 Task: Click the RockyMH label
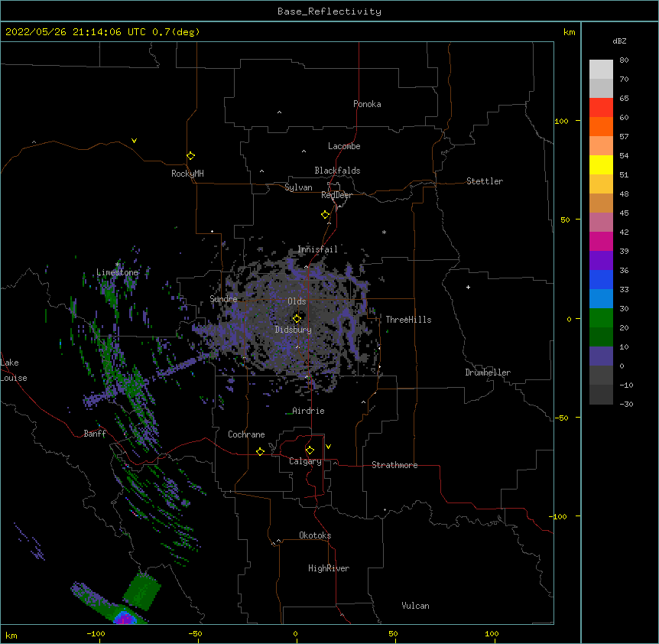(x=187, y=174)
